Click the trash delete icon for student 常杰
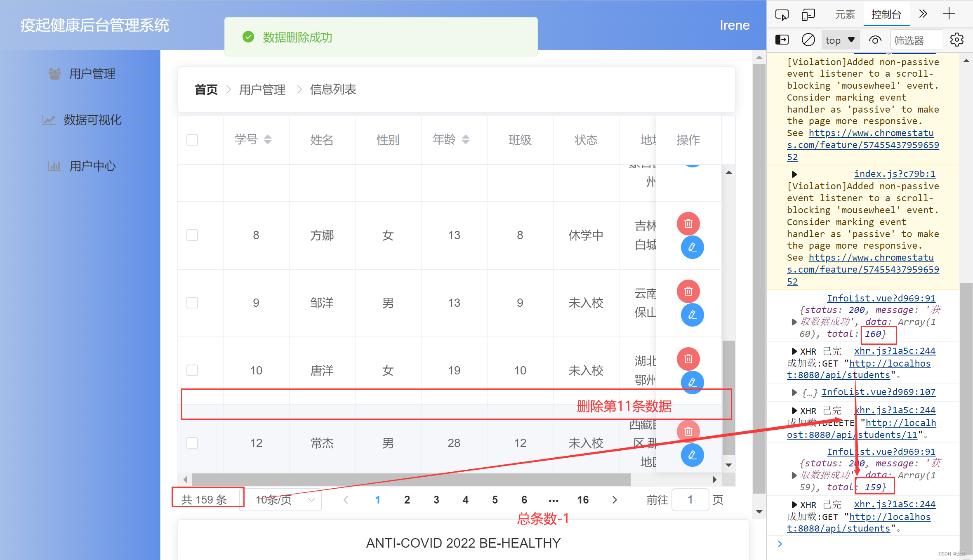 [688, 431]
